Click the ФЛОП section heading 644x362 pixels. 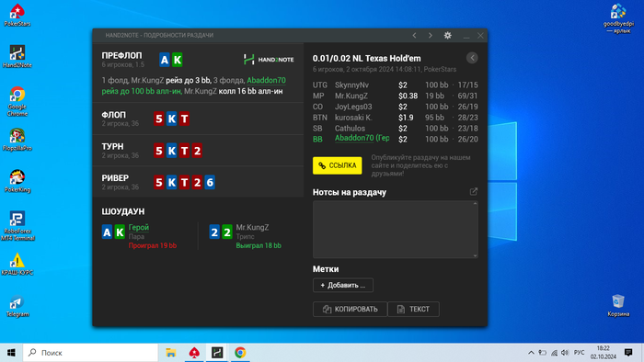114,115
